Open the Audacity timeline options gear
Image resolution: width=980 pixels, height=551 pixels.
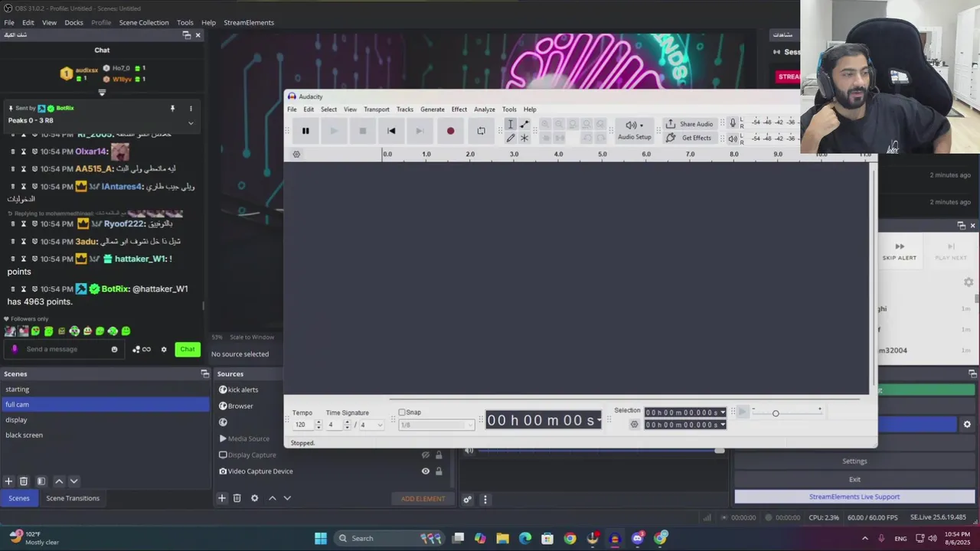(x=296, y=154)
